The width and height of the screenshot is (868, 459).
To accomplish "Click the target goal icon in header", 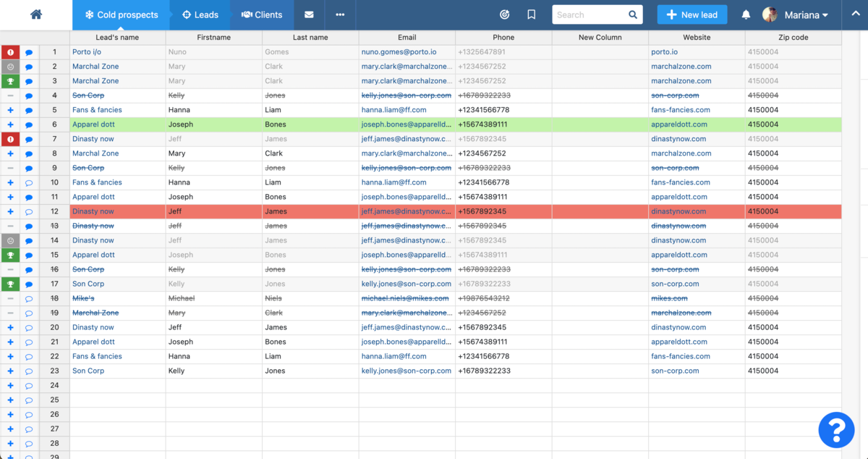I will coord(504,14).
